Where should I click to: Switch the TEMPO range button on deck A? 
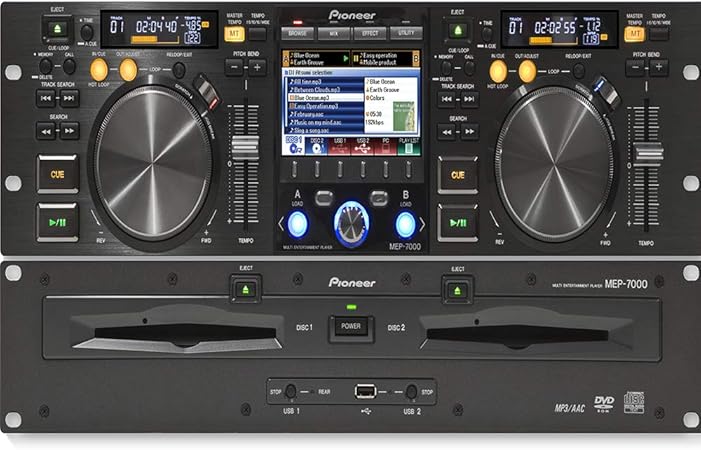pos(258,34)
